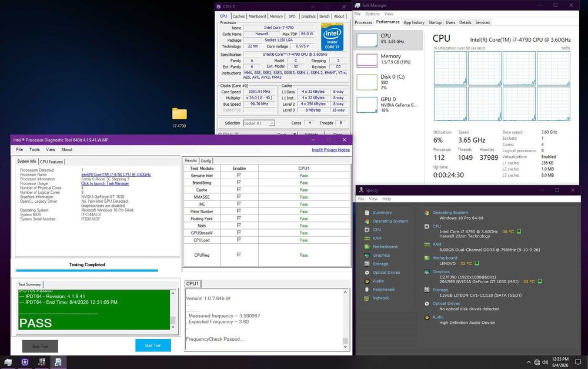Image resolution: width=588 pixels, height=369 pixels.
Task: Click 'Click to launch Task Manager' link
Action: click(x=105, y=183)
